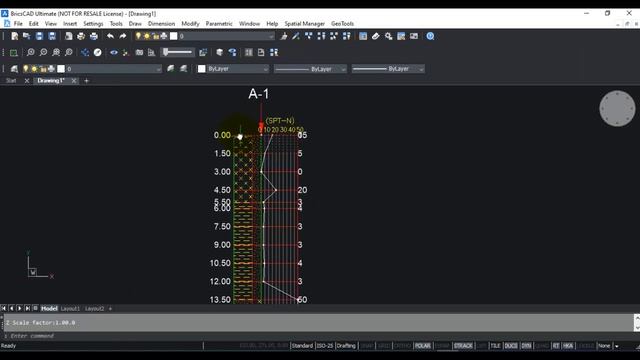Image resolution: width=640 pixels, height=360 pixels.
Task: Click the Zoom Previous magnifier icon
Action: coord(69,52)
